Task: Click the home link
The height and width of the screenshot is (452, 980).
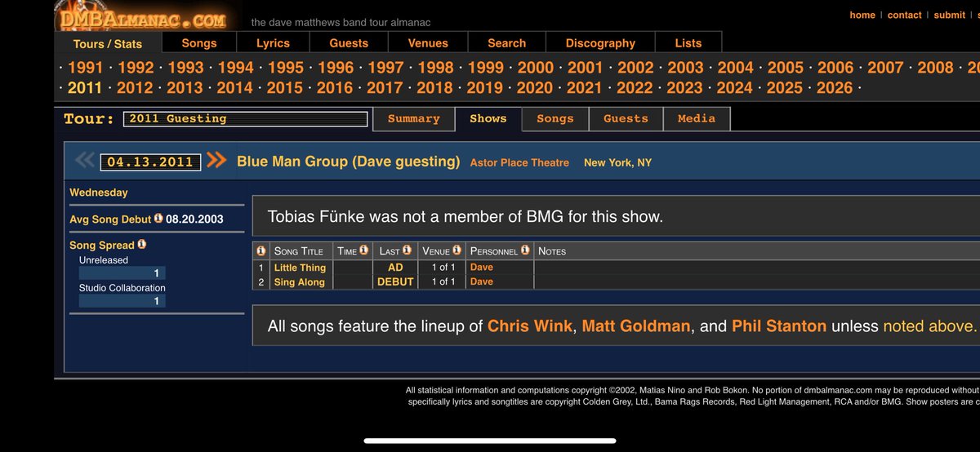Action: [x=862, y=15]
